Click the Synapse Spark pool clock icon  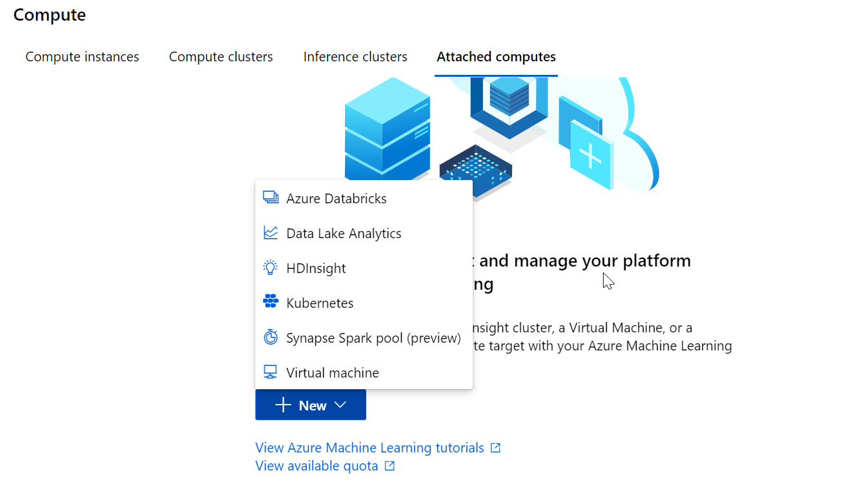[x=271, y=337]
